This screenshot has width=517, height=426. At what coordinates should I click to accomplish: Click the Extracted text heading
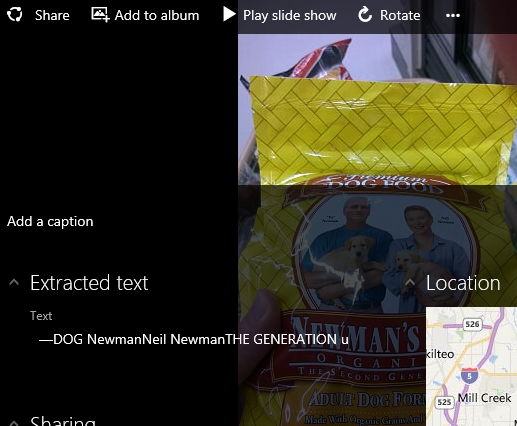89,283
